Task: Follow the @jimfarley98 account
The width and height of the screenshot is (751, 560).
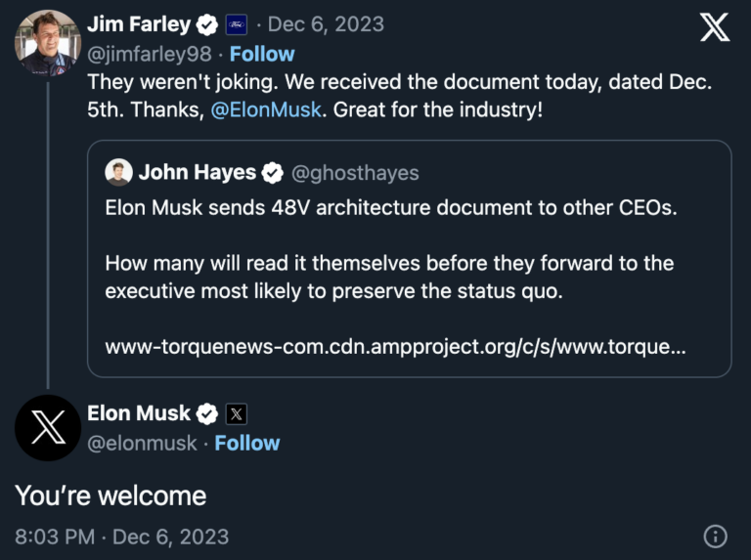Action: tap(262, 54)
